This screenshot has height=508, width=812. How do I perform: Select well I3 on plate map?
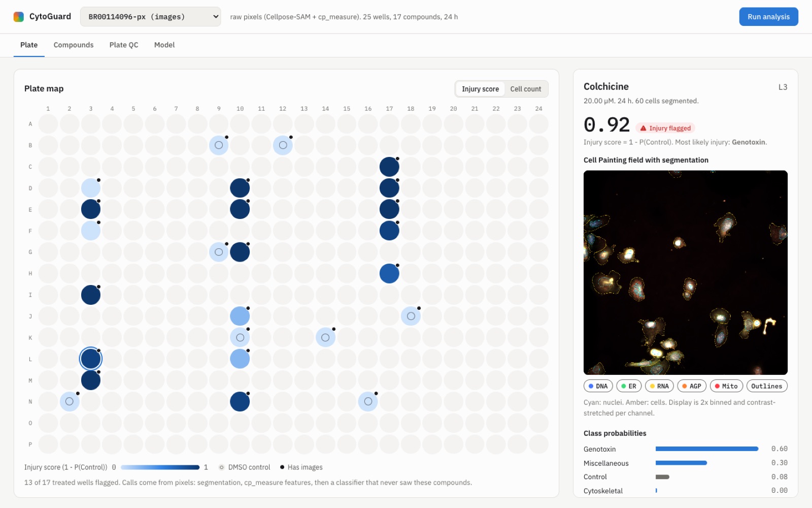point(91,295)
